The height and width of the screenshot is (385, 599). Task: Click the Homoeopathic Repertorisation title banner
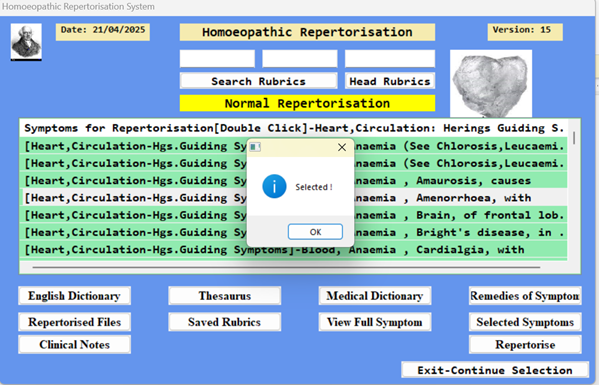click(307, 32)
